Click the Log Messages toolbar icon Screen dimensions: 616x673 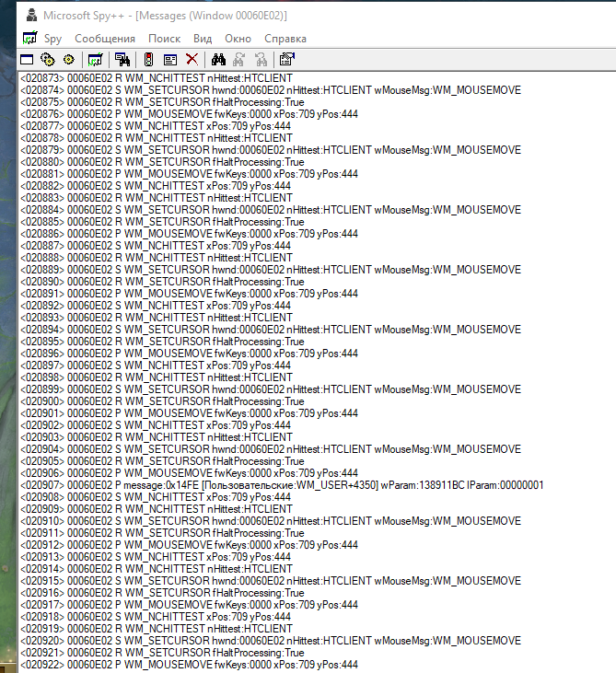(95, 60)
